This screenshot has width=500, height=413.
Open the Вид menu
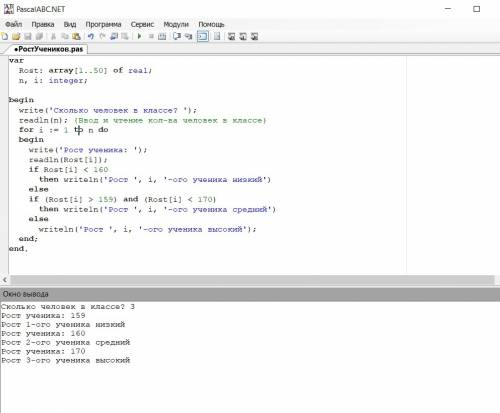(70, 24)
